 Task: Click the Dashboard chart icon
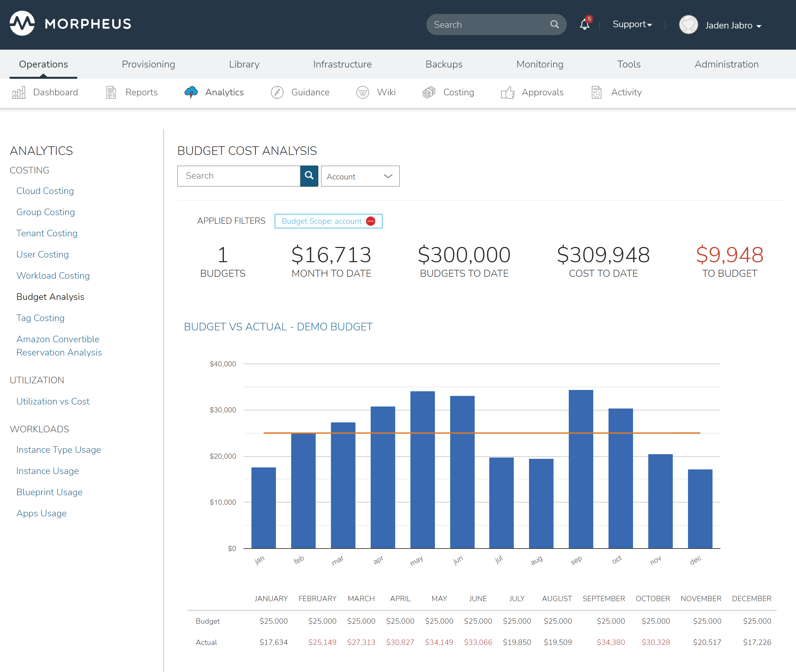click(19, 93)
